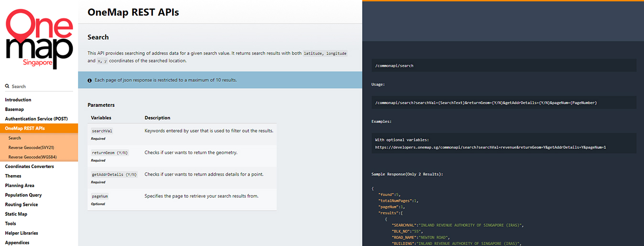The image size is (644, 246).
Task: Click the searchVal parameter description
Action: (x=209, y=131)
